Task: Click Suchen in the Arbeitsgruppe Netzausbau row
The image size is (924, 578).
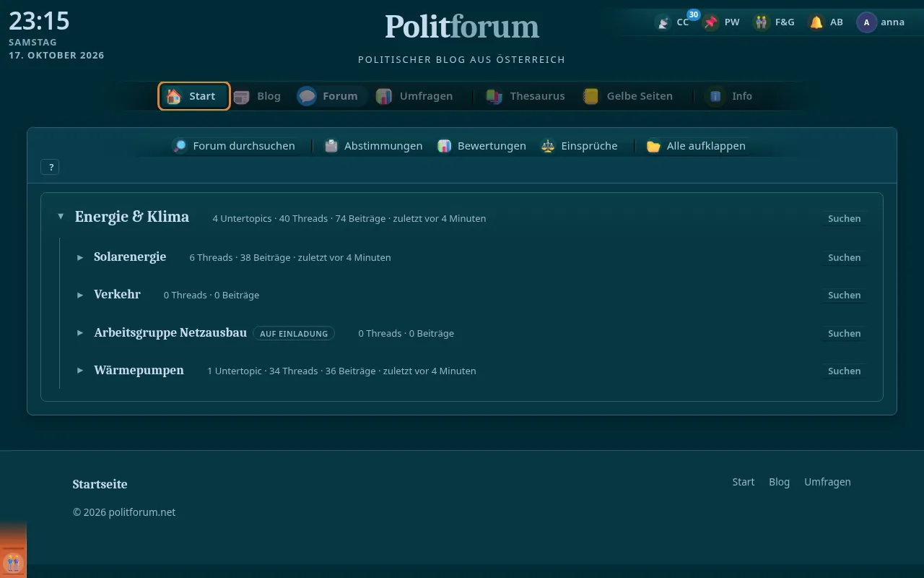Action: (x=844, y=333)
